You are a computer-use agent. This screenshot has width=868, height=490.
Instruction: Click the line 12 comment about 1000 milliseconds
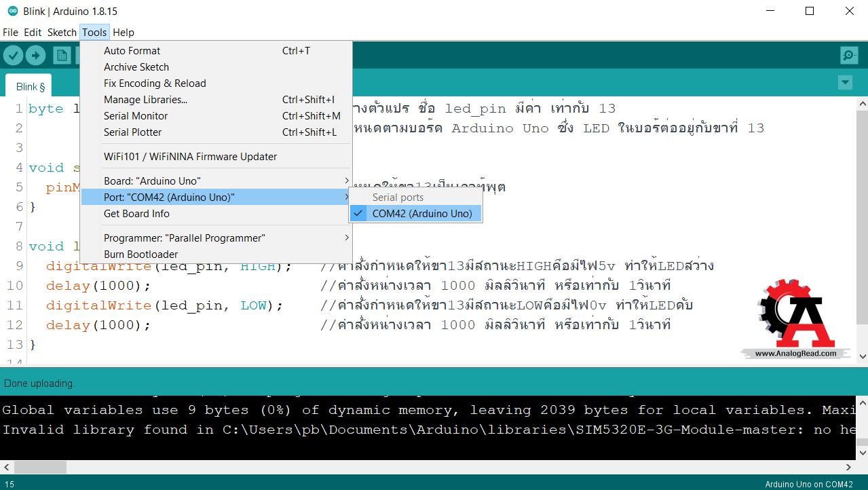tap(495, 325)
